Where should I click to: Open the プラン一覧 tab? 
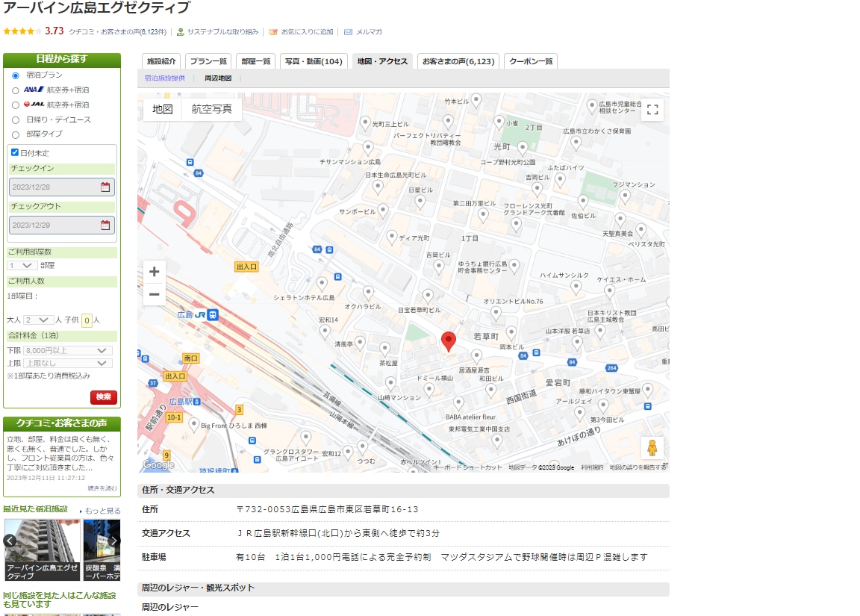click(x=208, y=61)
